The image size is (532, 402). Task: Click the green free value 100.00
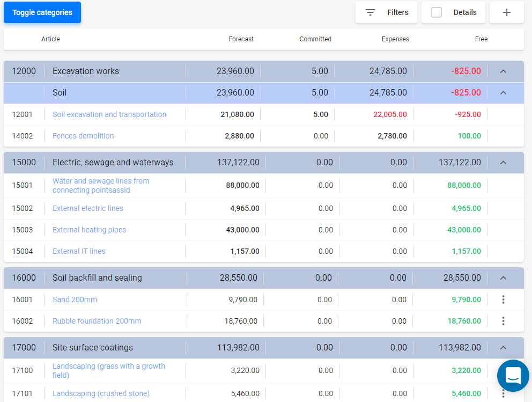469,136
